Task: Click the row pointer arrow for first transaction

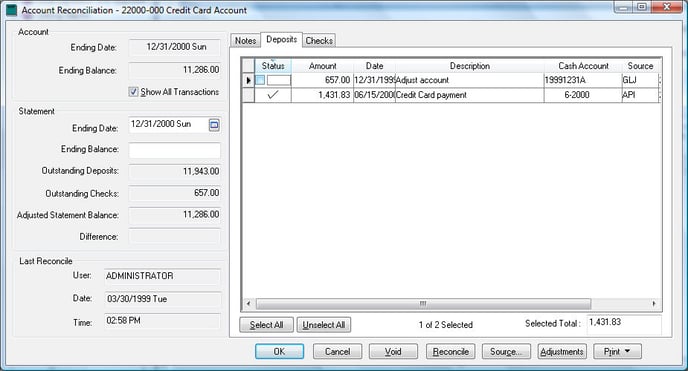Action: [x=248, y=80]
